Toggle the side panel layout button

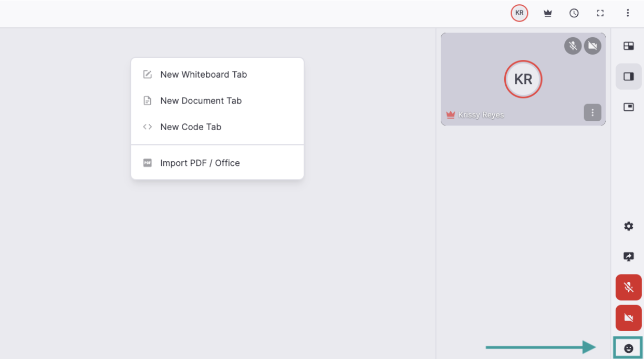628,77
